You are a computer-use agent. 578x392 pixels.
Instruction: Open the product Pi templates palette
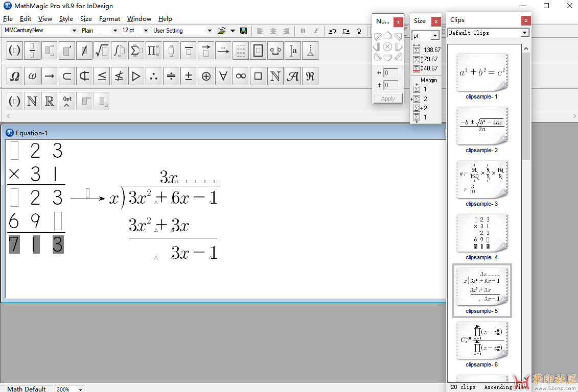(153, 51)
